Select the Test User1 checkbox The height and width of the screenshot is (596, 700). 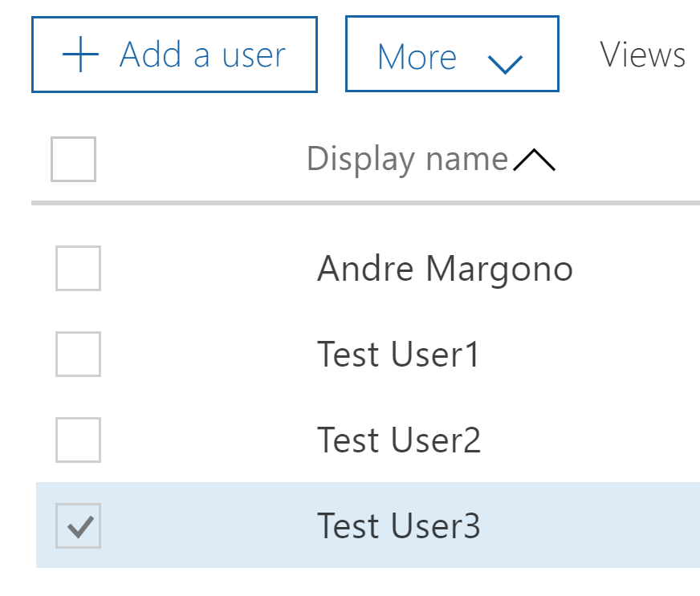[78, 354]
